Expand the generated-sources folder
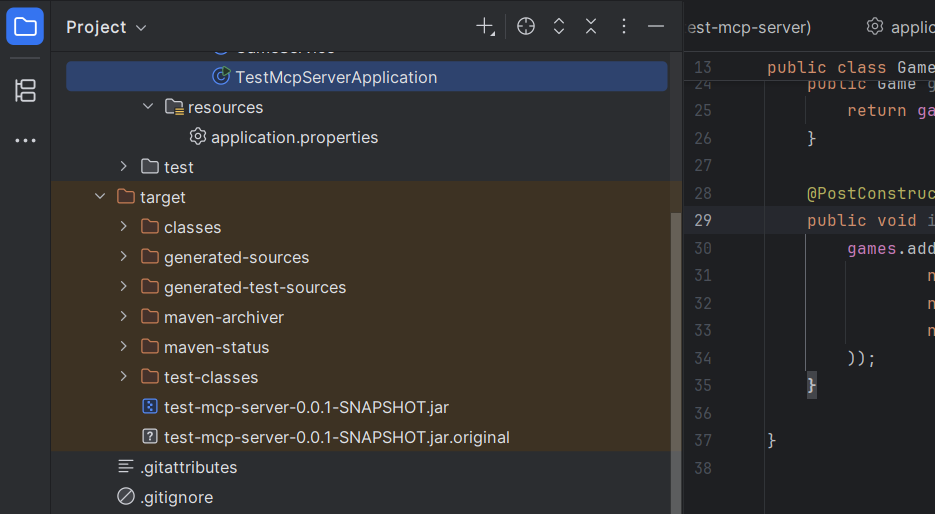This screenshot has width=935, height=514. [x=123, y=256]
